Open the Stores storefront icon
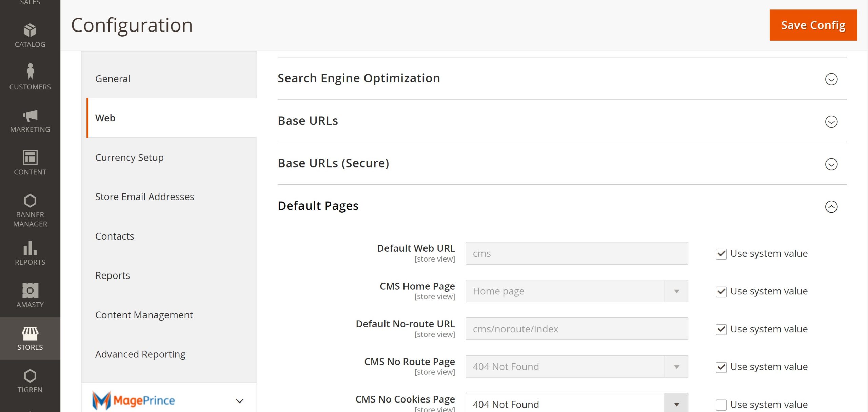Image resolution: width=868 pixels, height=412 pixels. [30, 333]
